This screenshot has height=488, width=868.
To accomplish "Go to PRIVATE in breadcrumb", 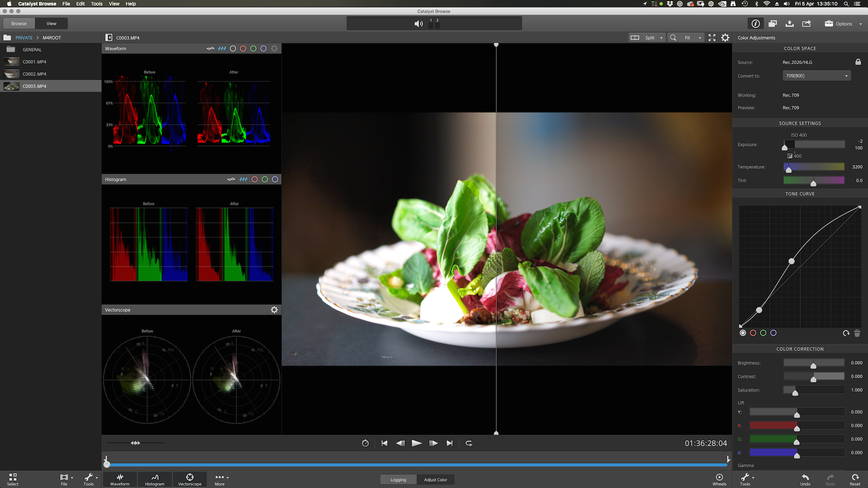I will click(24, 38).
